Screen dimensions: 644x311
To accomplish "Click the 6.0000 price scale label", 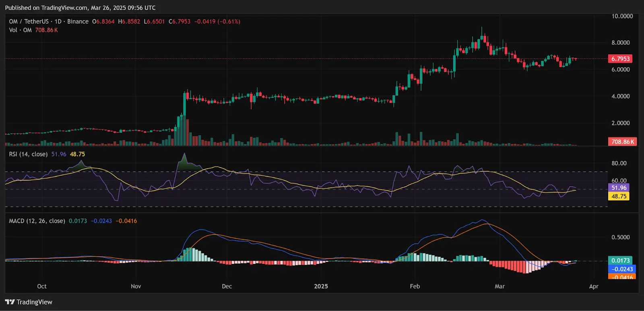I will pos(621,70).
